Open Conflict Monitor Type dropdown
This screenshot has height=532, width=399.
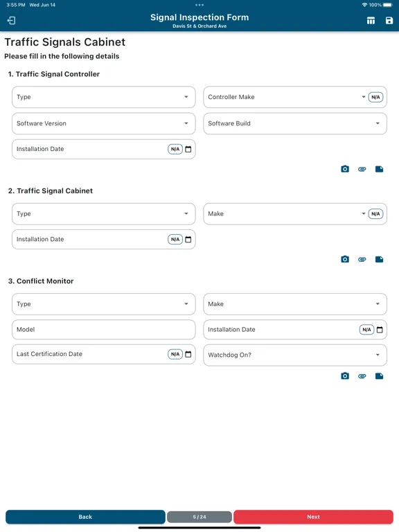[104, 304]
